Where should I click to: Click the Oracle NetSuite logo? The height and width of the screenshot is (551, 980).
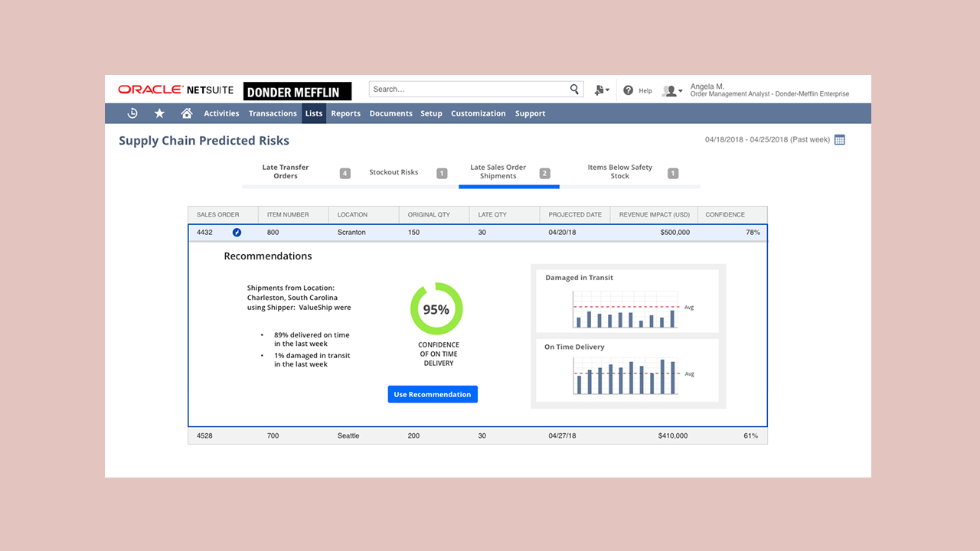tap(176, 90)
